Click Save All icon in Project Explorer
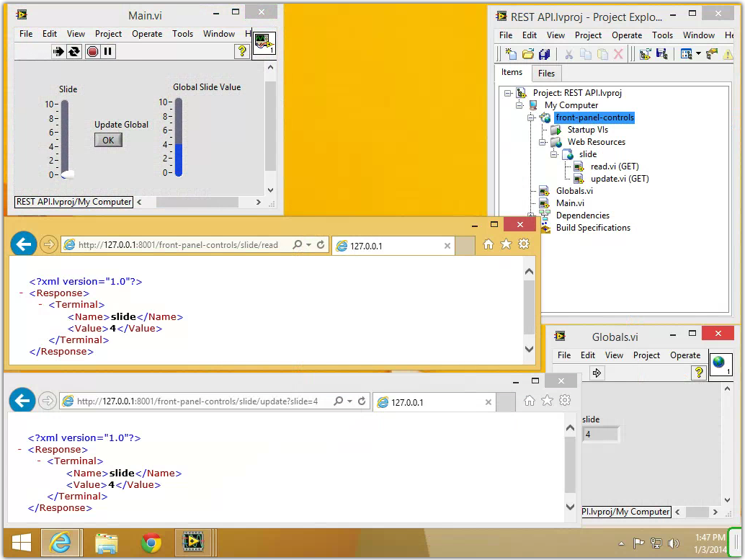The width and height of the screenshot is (745, 560). (x=545, y=54)
